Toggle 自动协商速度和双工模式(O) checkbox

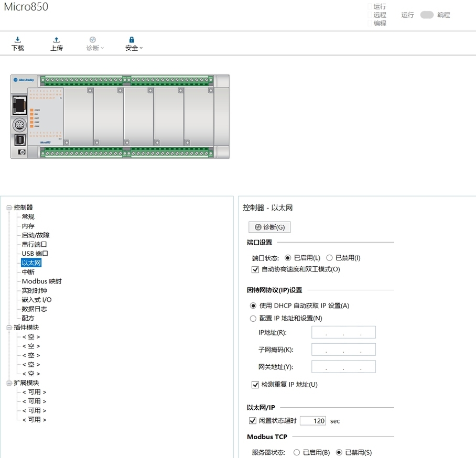[x=255, y=269]
